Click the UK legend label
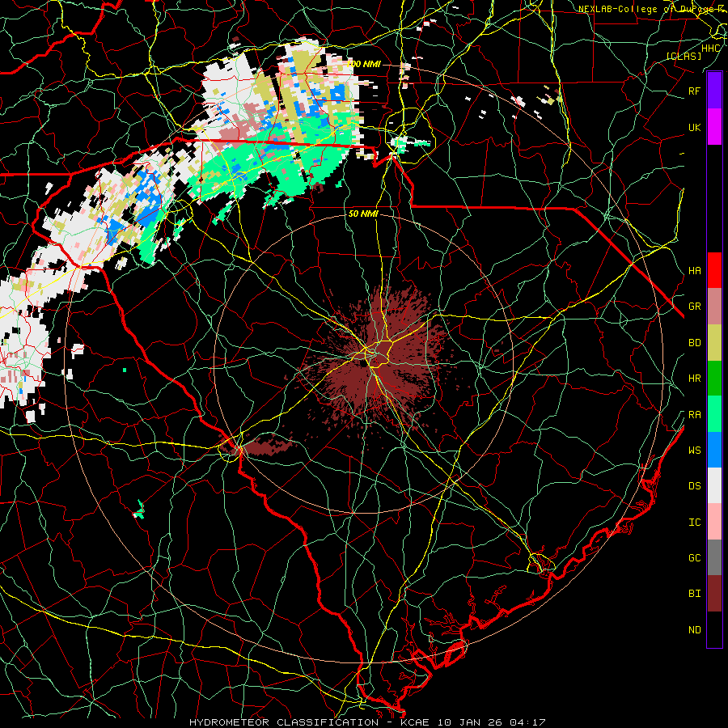The height and width of the screenshot is (728, 728). click(694, 127)
